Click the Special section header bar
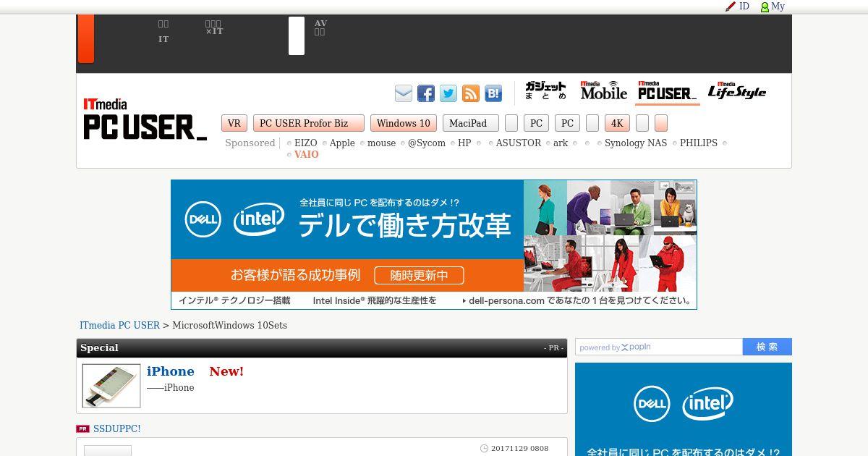 click(322, 348)
